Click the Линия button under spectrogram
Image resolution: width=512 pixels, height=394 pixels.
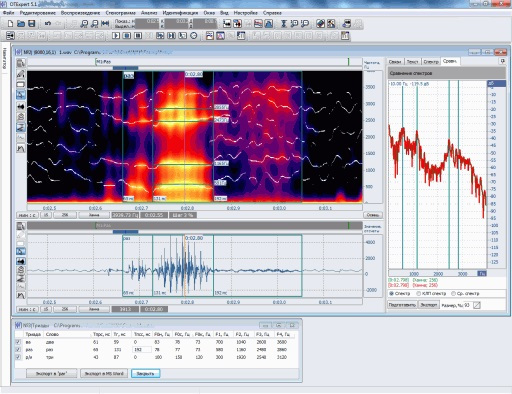point(94,215)
